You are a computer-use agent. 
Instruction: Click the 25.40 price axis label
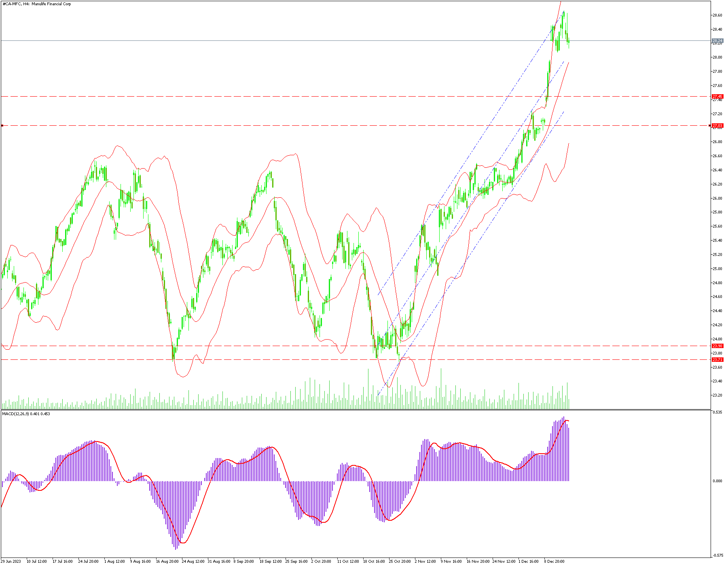click(x=717, y=241)
